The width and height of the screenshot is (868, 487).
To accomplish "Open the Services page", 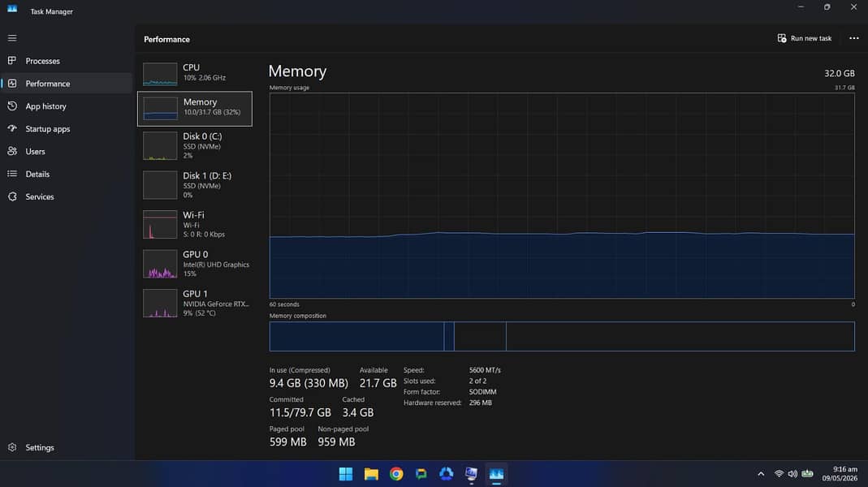I will click(x=40, y=196).
